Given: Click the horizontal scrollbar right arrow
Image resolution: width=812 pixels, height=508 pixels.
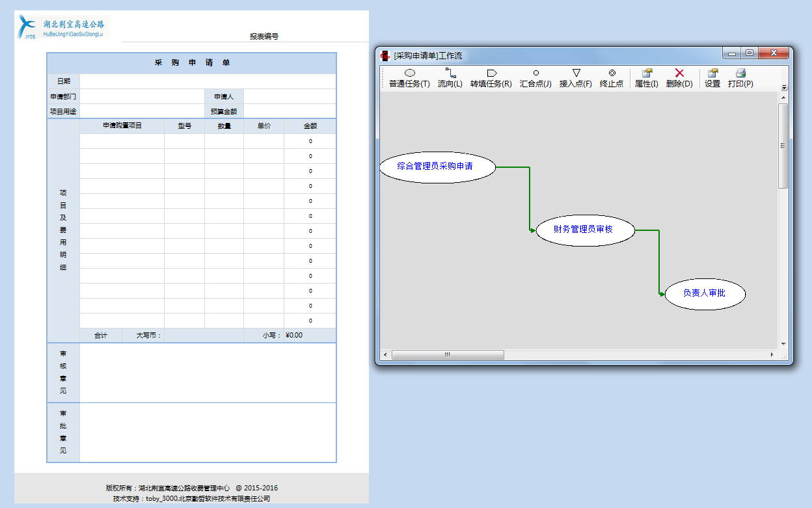Looking at the screenshot, I should [x=772, y=355].
